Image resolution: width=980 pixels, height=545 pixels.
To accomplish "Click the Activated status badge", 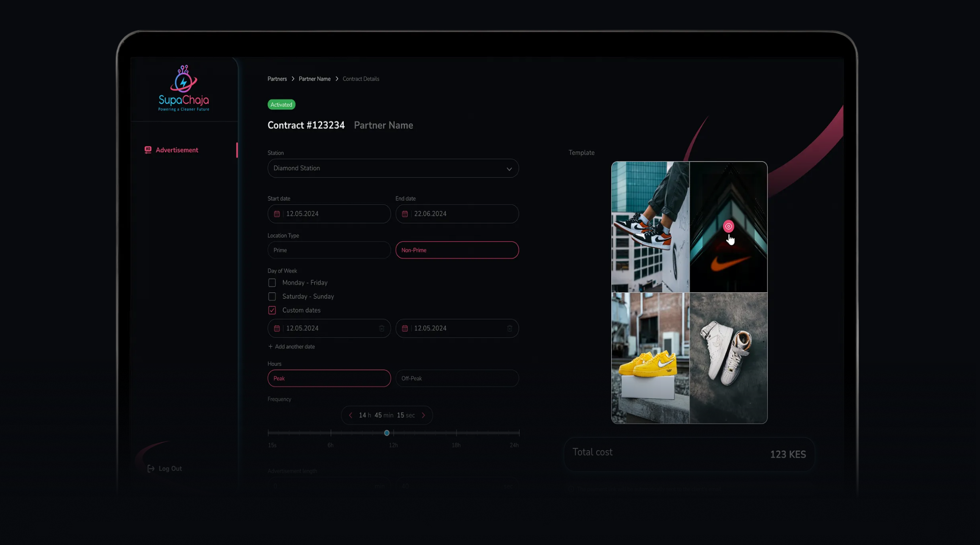I will (x=281, y=105).
